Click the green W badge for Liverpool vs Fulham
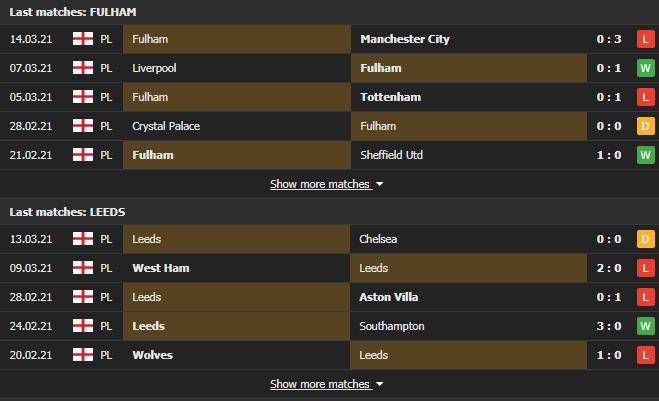 tap(645, 68)
